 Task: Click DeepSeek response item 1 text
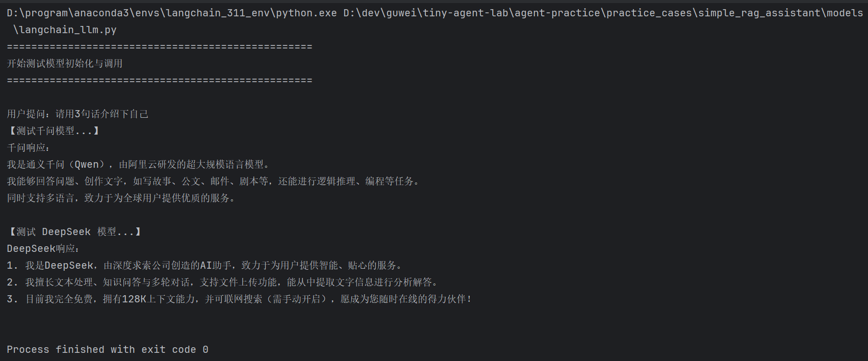pos(204,265)
